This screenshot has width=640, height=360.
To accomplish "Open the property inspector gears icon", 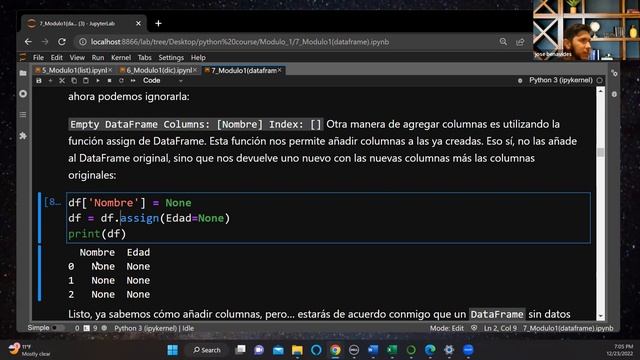I will tap(614, 73).
